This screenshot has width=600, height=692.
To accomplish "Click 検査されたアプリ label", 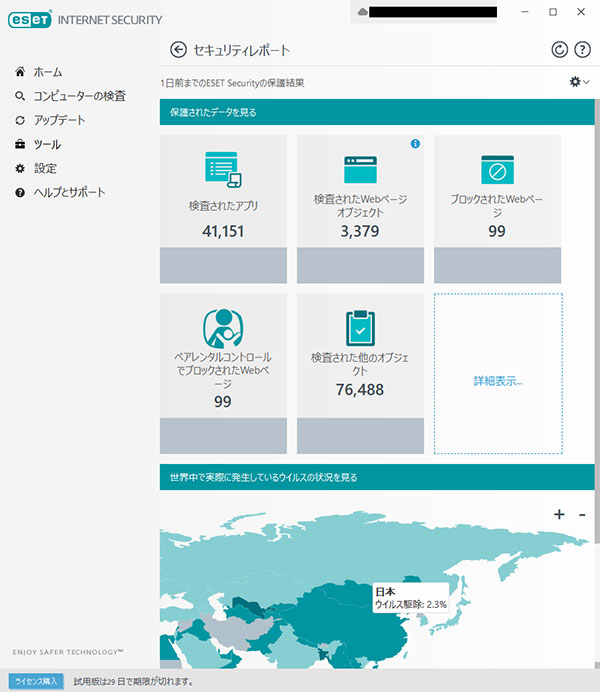I will tap(223, 206).
